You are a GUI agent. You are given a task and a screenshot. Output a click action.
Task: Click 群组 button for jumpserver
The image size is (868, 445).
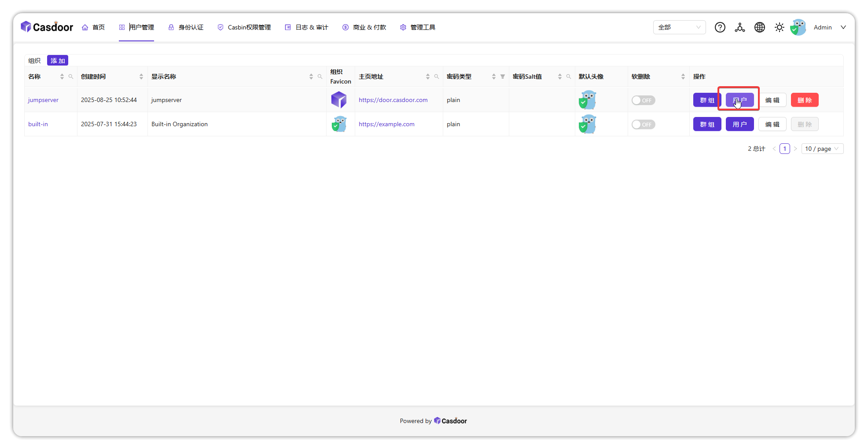[x=707, y=100]
